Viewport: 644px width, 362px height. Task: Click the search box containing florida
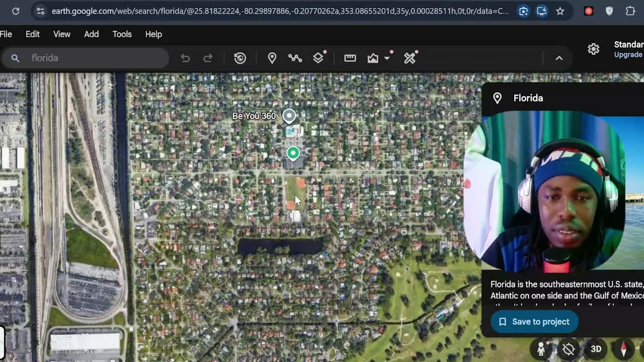click(85, 58)
